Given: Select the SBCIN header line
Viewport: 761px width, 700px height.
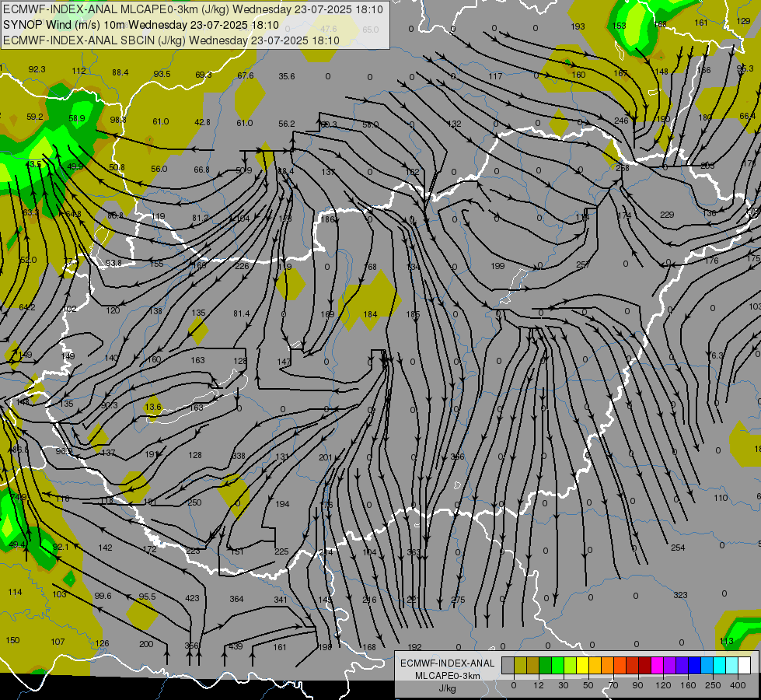Looking at the screenshot, I should tap(171, 40).
